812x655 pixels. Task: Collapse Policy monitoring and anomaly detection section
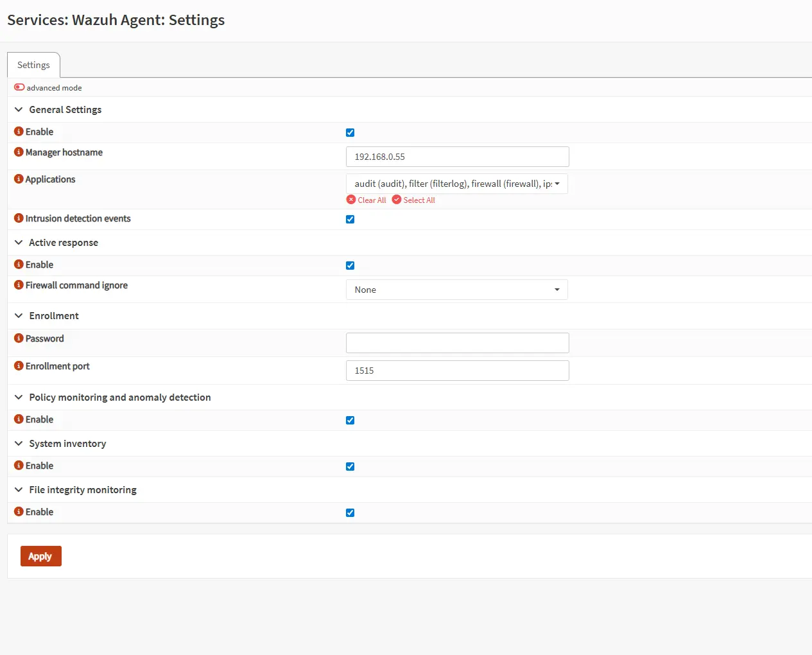point(19,397)
